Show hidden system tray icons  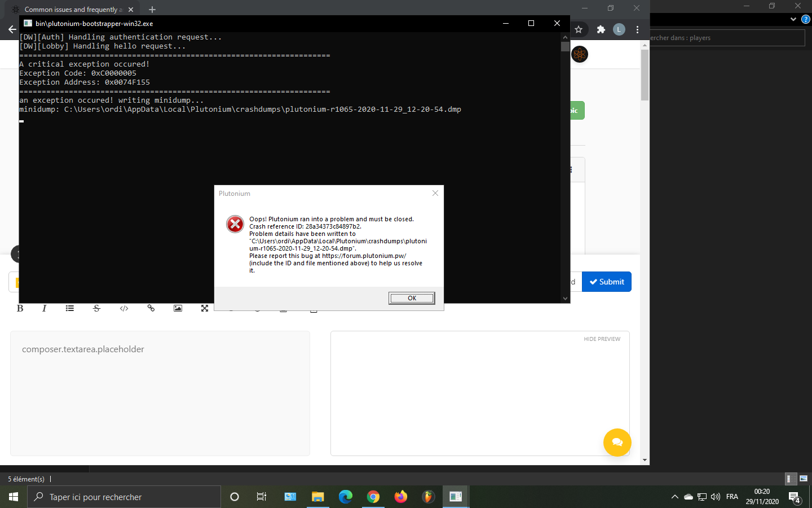(674, 497)
